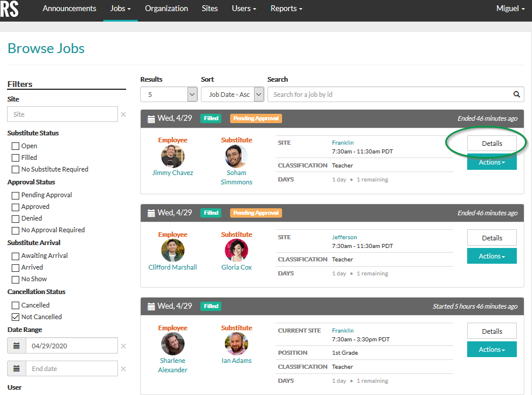Viewport: 532px width, 395px height.
Task: Click Pending Approval badge on Jimmy Chavez job
Action: point(256,118)
